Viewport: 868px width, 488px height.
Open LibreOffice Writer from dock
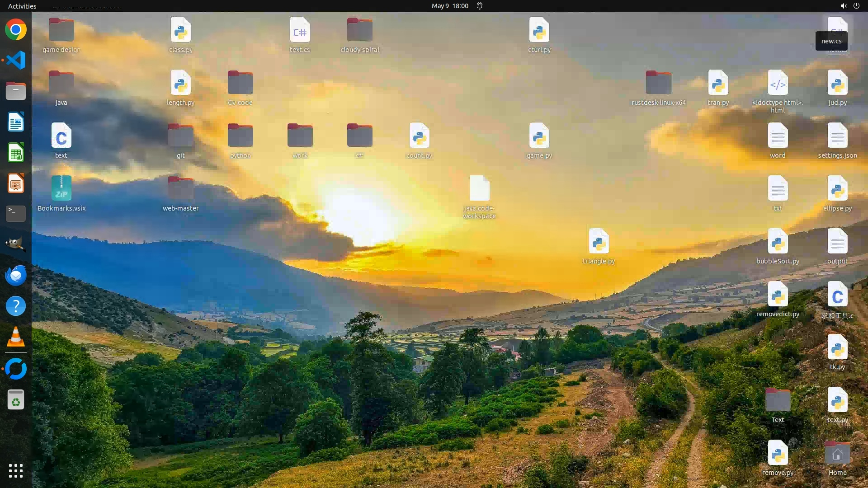[16, 122]
